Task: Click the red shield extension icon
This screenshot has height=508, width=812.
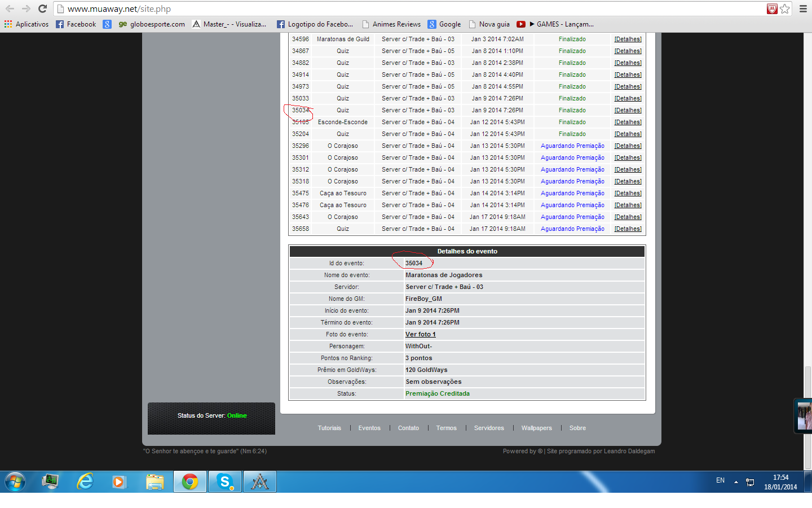Action: pos(772,8)
